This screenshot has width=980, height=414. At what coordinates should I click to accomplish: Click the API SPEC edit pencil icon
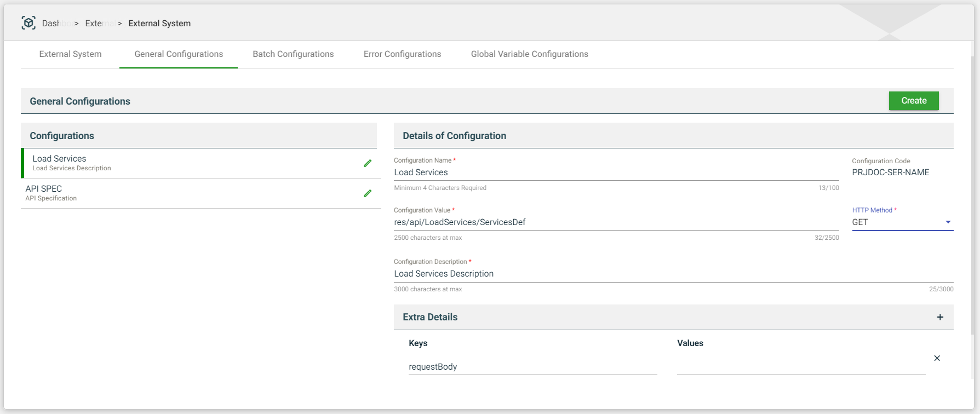[x=368, y=193]
